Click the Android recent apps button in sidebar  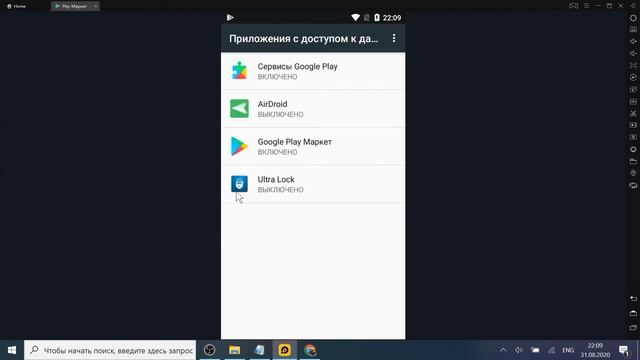coord(633,327)
